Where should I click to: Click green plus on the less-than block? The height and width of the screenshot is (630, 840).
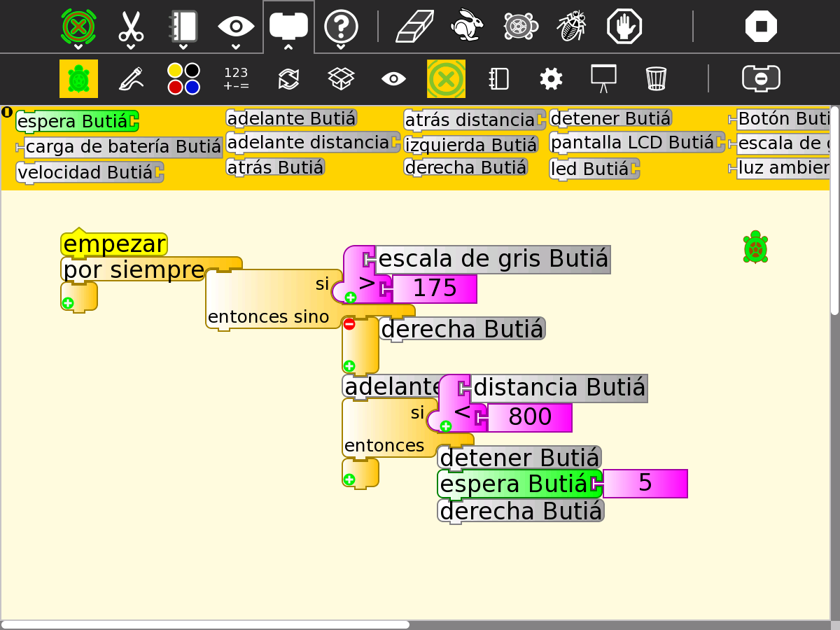click(446, 426)
